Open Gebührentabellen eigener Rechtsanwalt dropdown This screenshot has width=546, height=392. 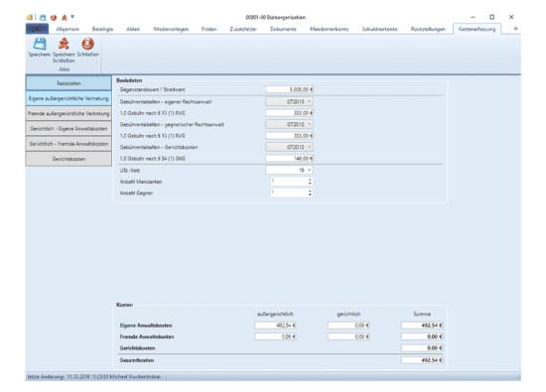tap(289, 101)
